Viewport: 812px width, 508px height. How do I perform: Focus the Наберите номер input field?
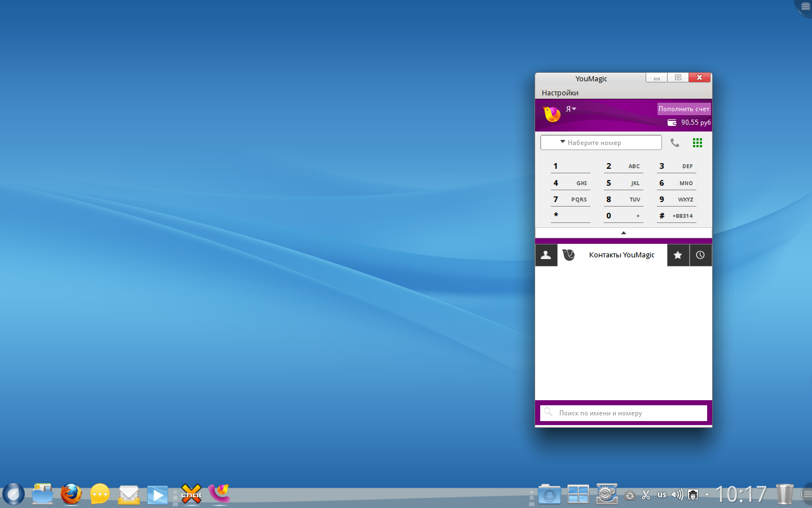pos(601,143)
